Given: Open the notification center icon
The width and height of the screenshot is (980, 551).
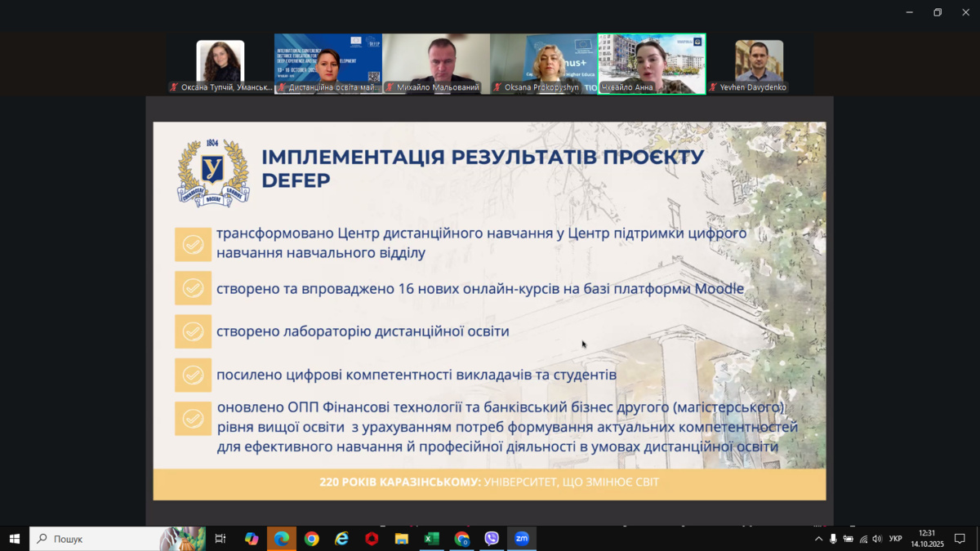Looking at the screenshot, I should (960, 539).
